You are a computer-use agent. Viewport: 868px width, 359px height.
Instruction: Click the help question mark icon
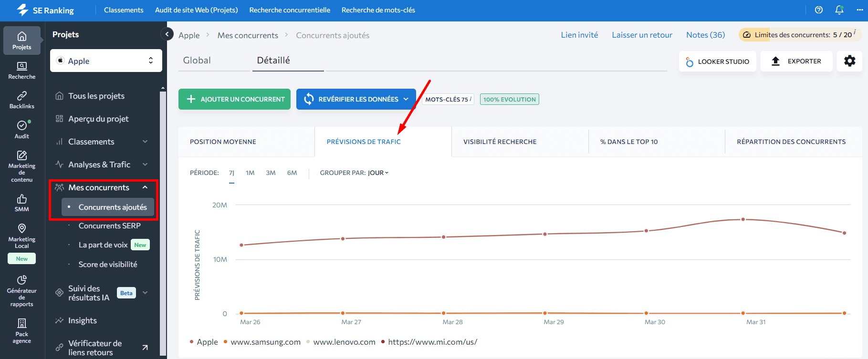(819, 10)
